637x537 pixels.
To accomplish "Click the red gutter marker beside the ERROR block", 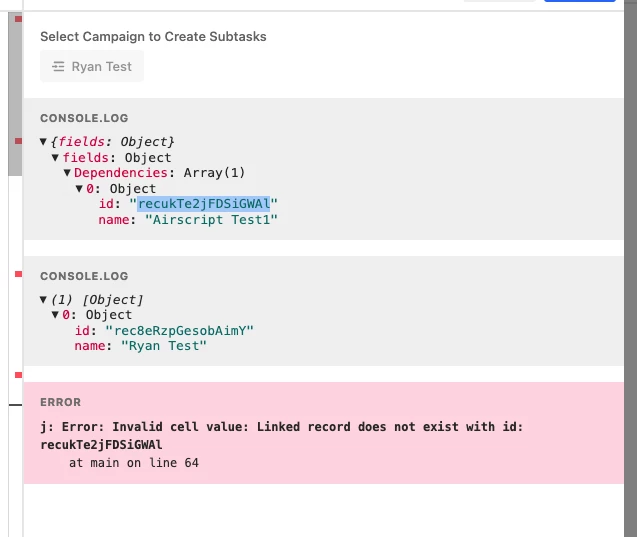I will pos(18,375).
